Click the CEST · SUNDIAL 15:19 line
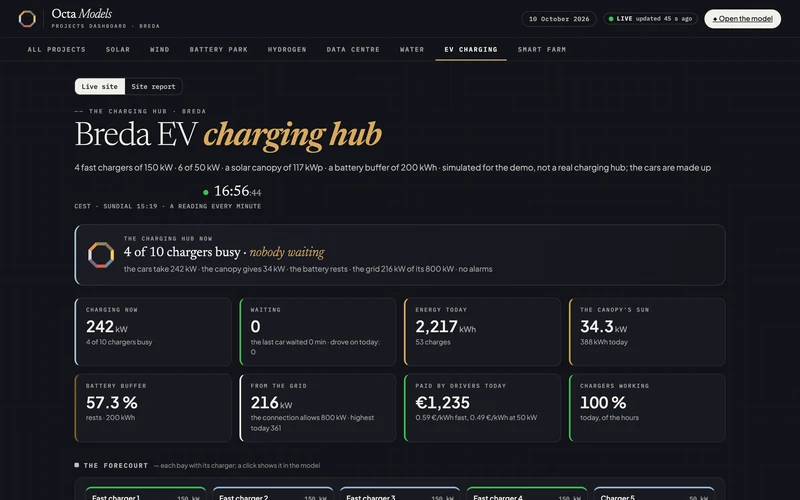Screen dimensions: 800x500 pyautogui.click(x=167, y=206)
